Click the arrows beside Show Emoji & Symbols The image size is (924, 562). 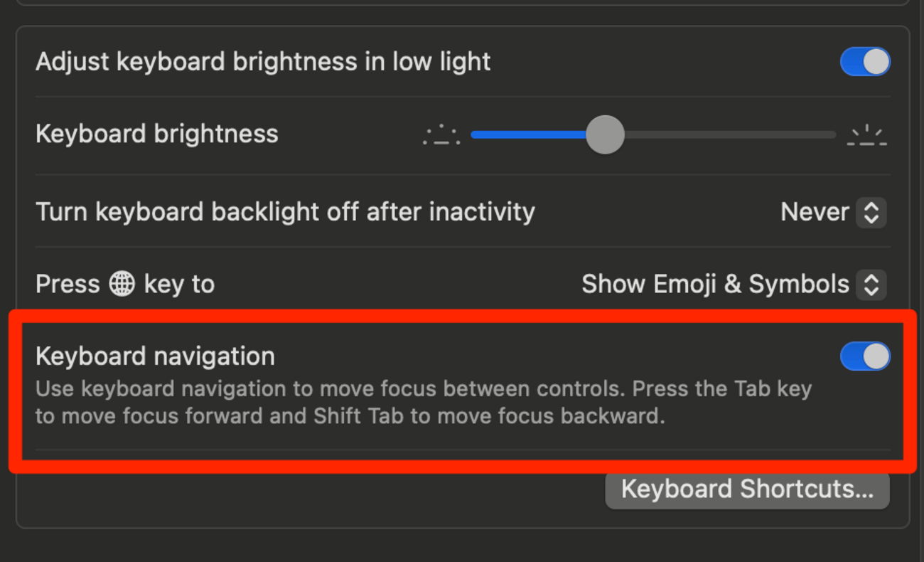(871, 285)
